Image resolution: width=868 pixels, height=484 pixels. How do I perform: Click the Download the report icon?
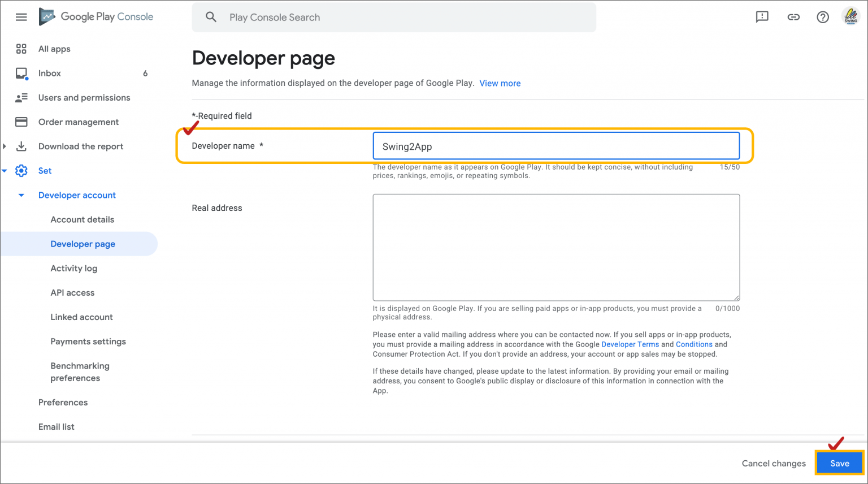(x=21, y=146)
